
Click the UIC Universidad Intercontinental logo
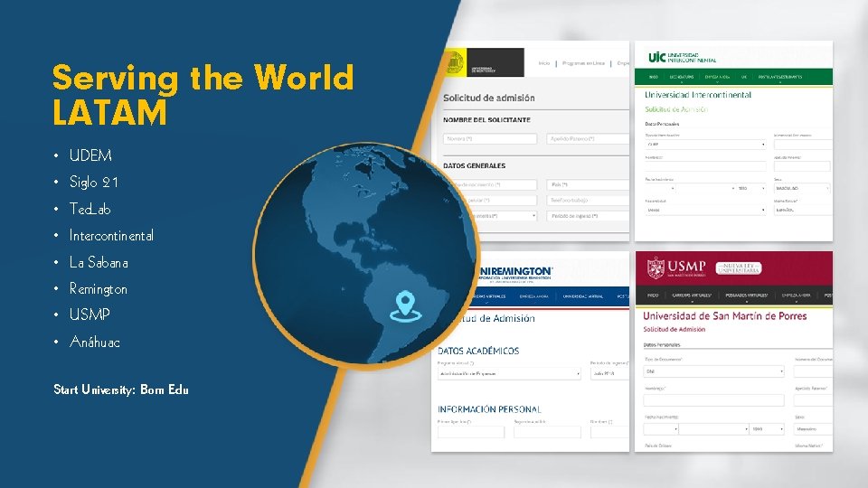pos(682,57)
